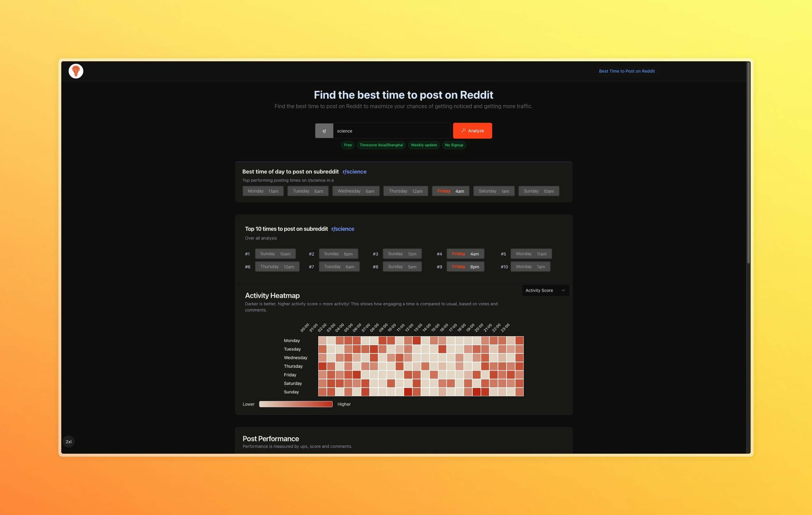The image size is (812, 515).
Task: Click the Timezone Asia/Shanghai badge
Action: click(381, 145)
